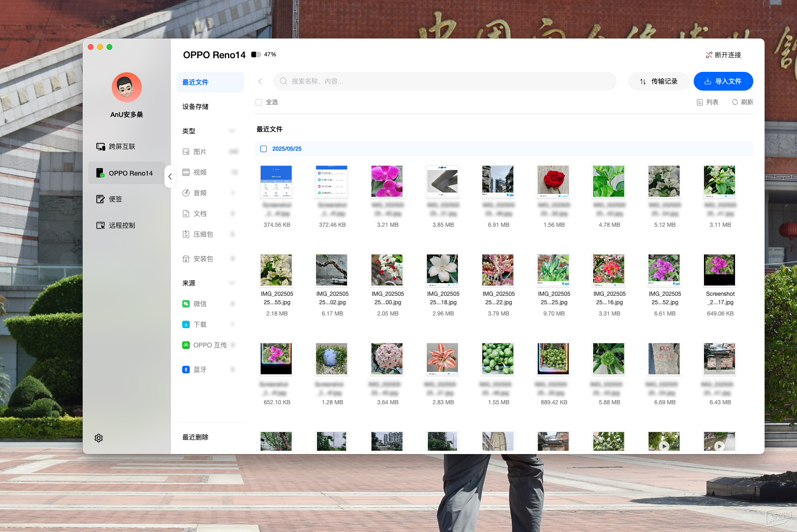Select the 652.10 KB screenshot thumbnail
This screenshot has height=532, width=797.
(276, 359)
